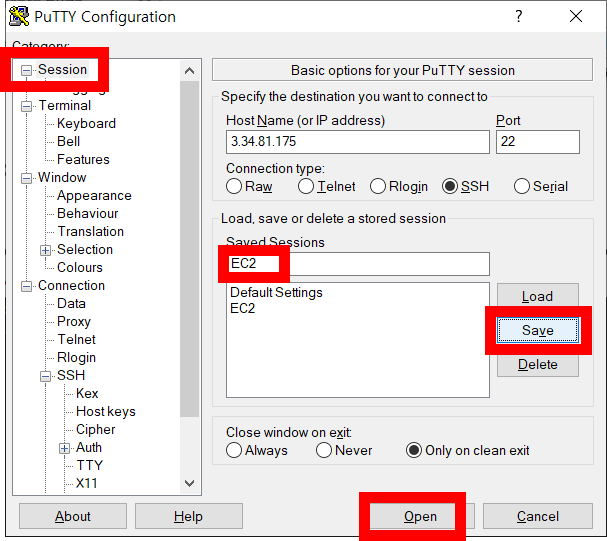Click the category tree scrollbar thumb
This screenshot has width=607, height=541.
click(189, 249)
